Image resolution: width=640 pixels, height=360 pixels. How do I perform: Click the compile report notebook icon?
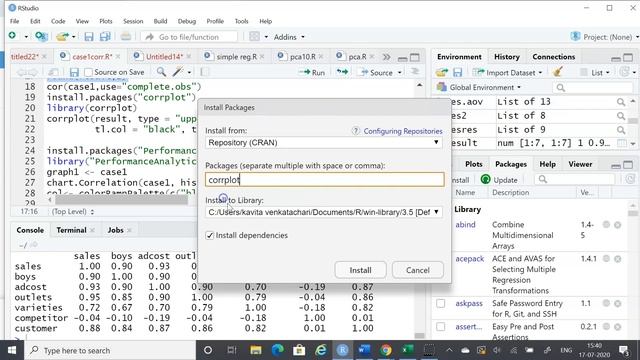(204, 72)
